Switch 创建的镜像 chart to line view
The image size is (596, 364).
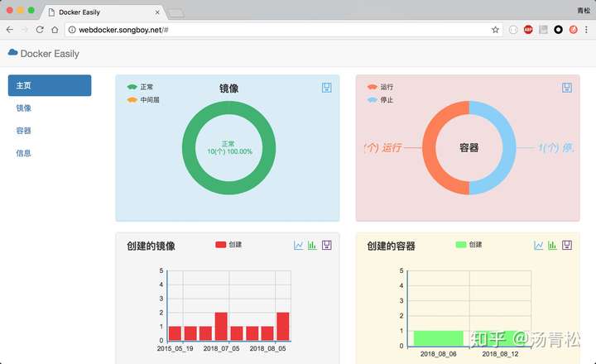pyautogui.click(x=298, y=245)
